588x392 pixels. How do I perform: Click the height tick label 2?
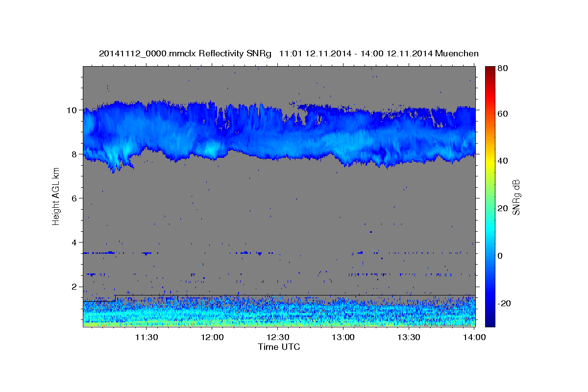point(74,287)
